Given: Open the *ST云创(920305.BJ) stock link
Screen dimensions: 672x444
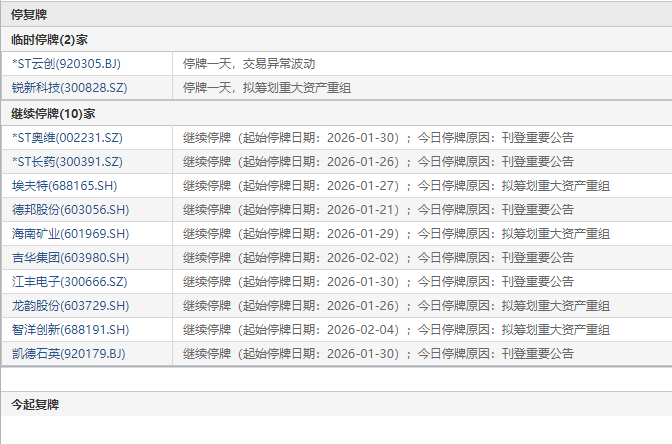Looking at the screenshot, I should (x=66, y=64).
